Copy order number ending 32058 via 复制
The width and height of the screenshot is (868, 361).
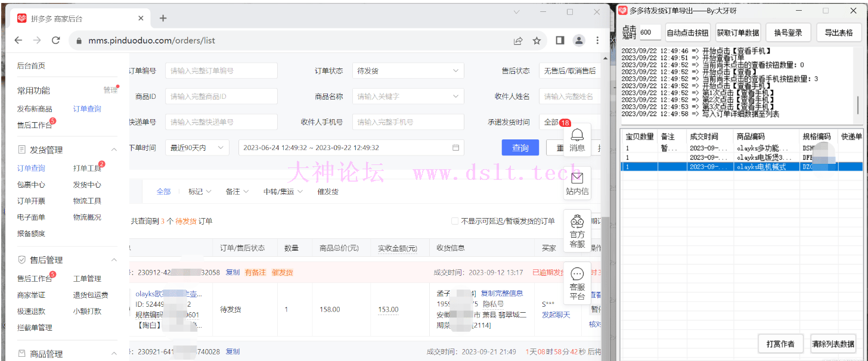[x=232, y=272]
